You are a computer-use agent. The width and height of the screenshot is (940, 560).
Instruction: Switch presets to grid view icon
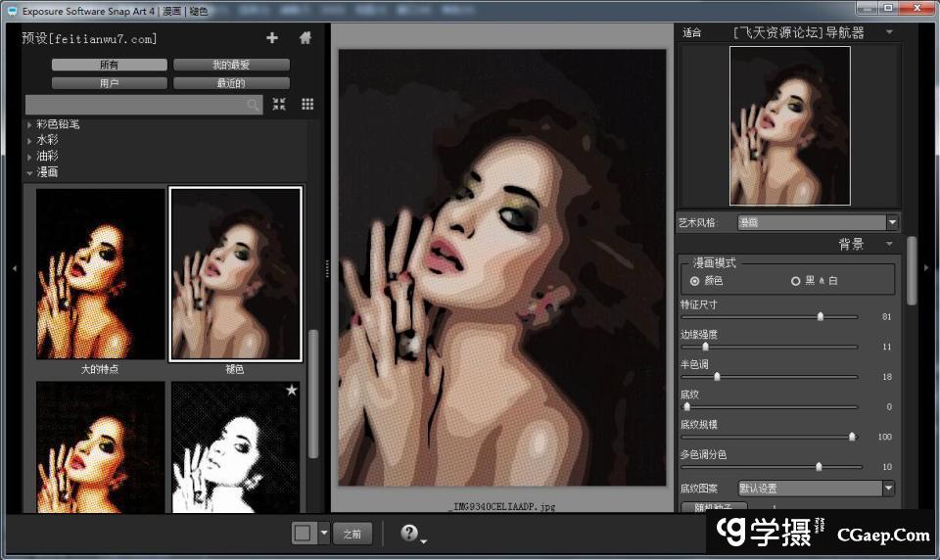pyautogui.click(x=307, y=105)
